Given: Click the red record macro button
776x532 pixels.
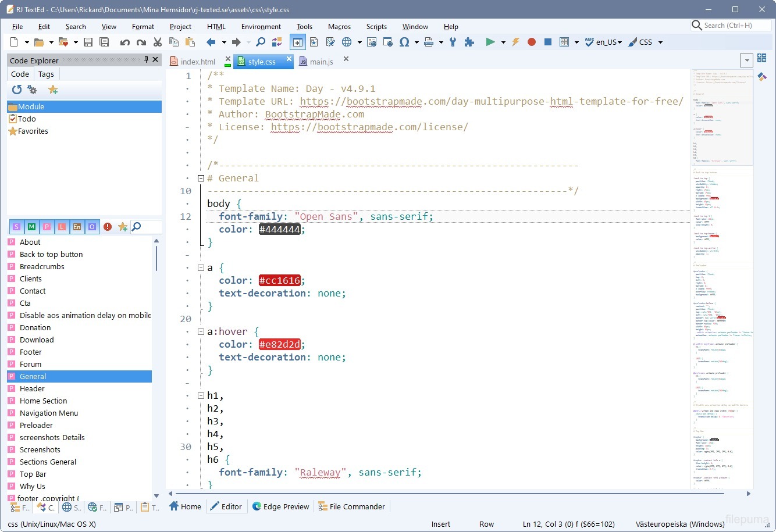Looking at the screenshot, I should click(x=531, y=42).
